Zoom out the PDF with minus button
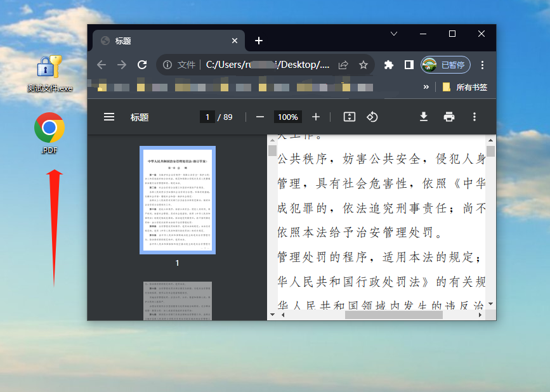Viewport: 550px width, 392px height. point(260,117)
